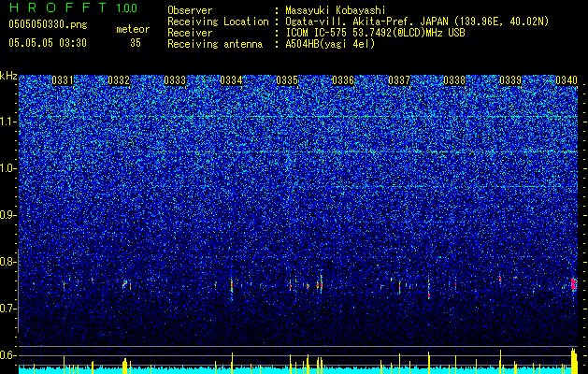
Task: Click the 'meteor' label
Action: (x=133, y=29)
